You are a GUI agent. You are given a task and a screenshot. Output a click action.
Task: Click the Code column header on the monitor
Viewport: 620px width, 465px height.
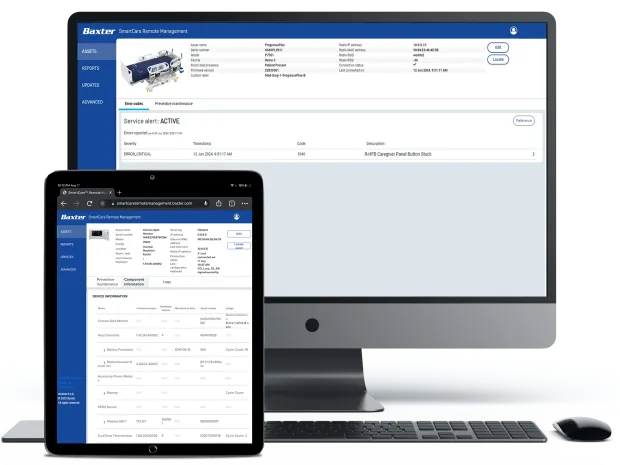301,144
